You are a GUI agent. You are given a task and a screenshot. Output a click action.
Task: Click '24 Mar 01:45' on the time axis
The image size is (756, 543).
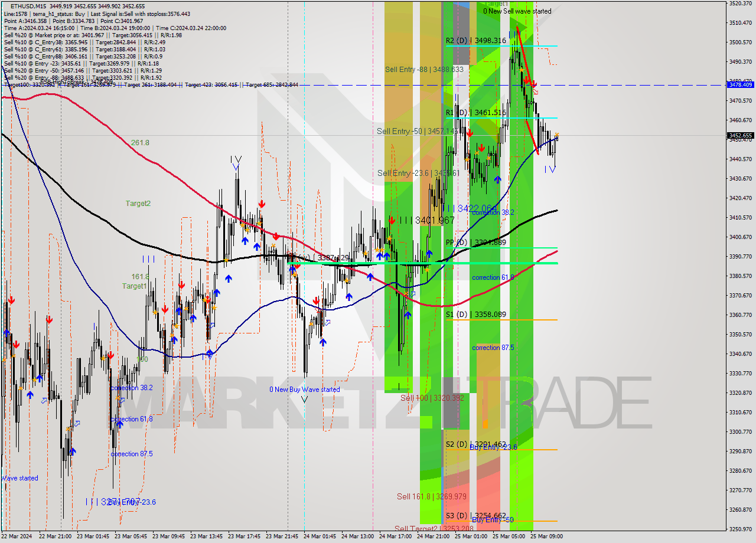coord(321,536)
